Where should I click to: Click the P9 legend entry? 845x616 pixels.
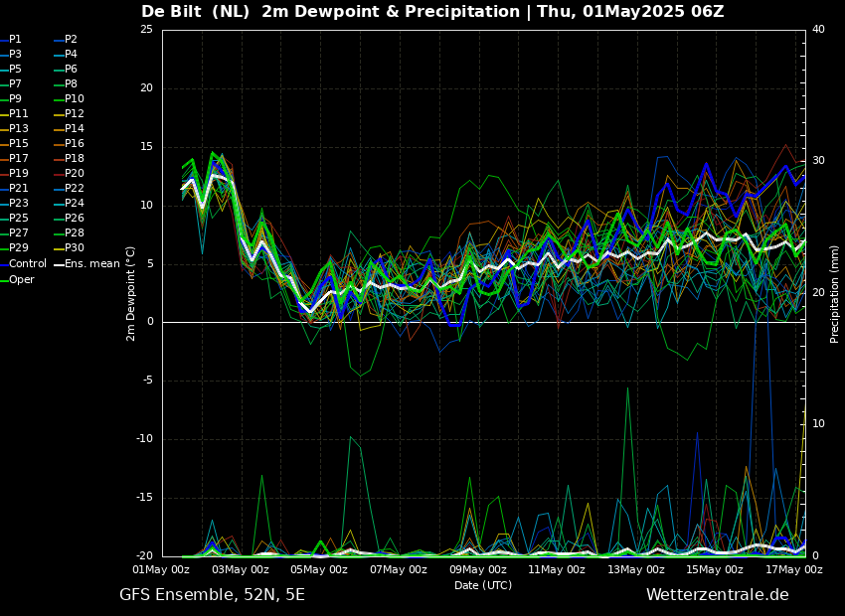click(11, 99)
